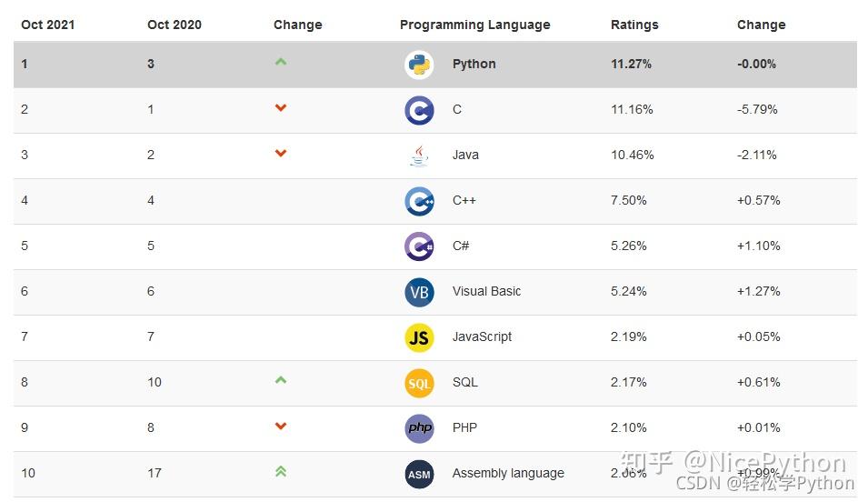Click the Java coffee cup icon

click(419, 156)
